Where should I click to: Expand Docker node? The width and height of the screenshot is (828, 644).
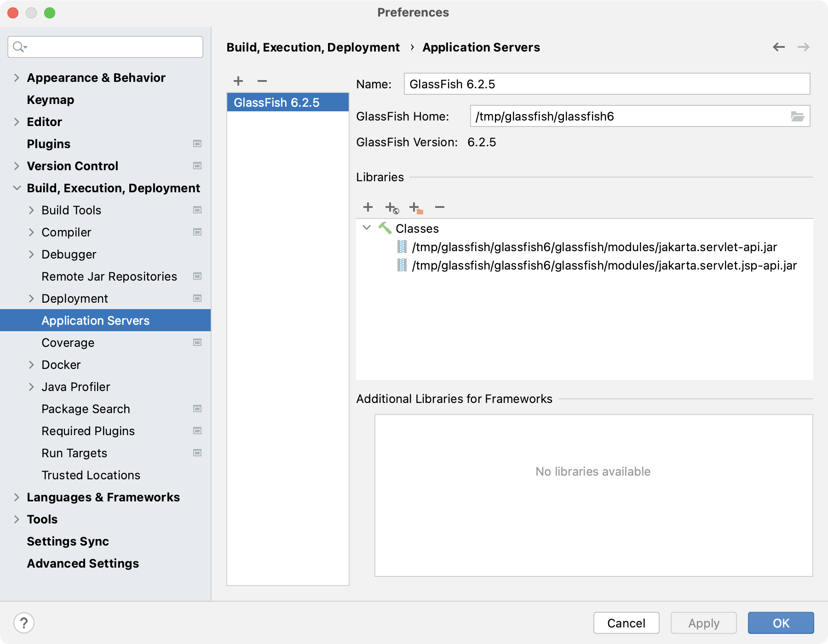tap(31, 365)
